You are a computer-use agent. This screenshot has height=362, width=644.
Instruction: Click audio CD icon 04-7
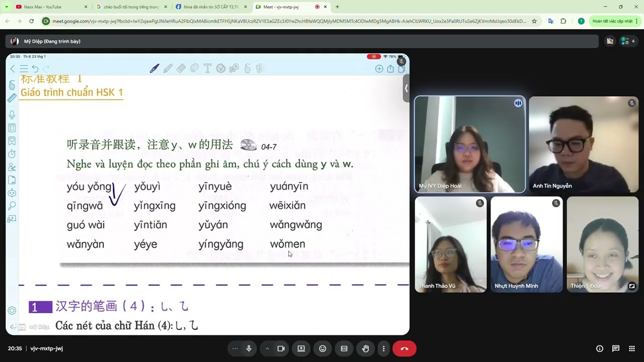click(249, 145)
